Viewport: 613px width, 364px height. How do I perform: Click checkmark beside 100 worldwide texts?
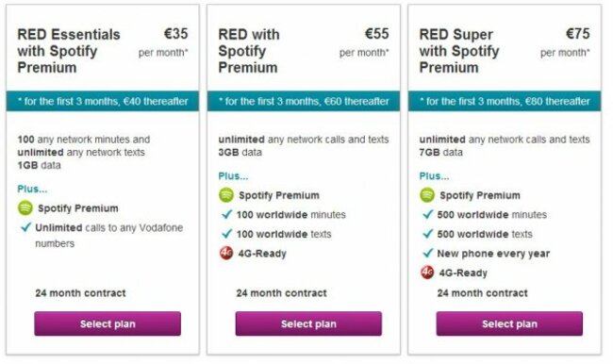pyautogui.click(x=226, y=234)
